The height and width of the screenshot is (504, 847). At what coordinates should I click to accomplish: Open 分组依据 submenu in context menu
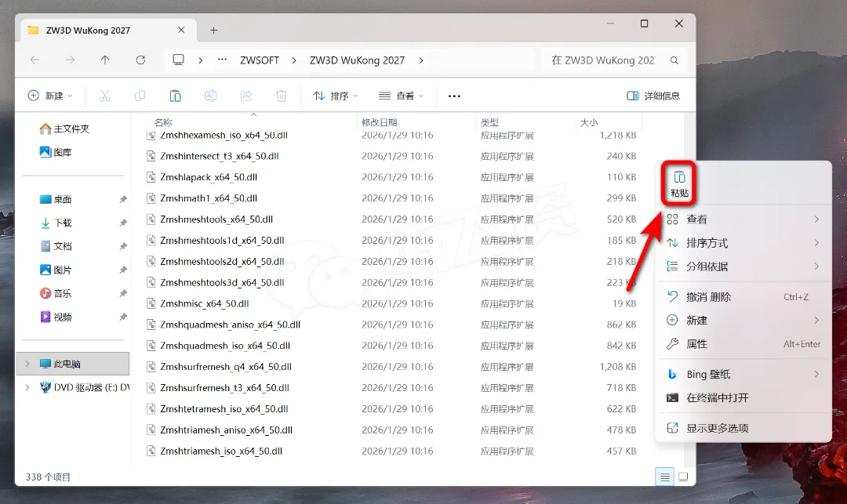pyautogui.click(x=743, y=267)
